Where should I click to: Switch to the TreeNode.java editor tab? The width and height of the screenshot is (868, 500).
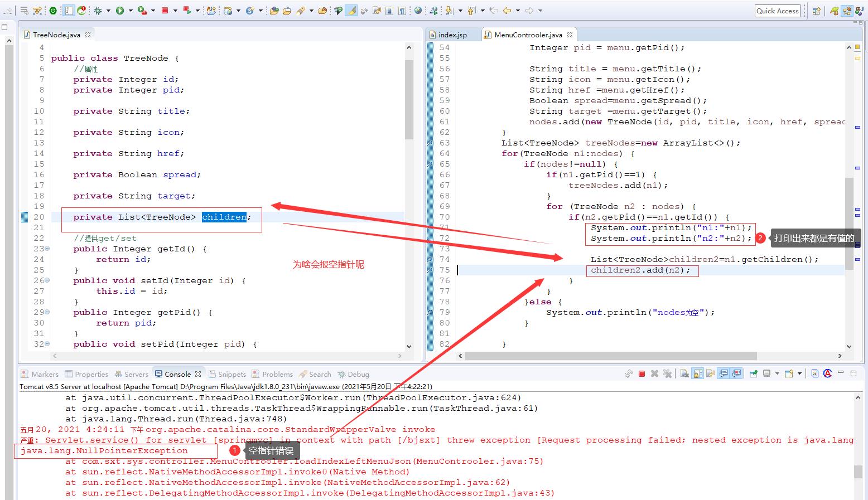56,35
